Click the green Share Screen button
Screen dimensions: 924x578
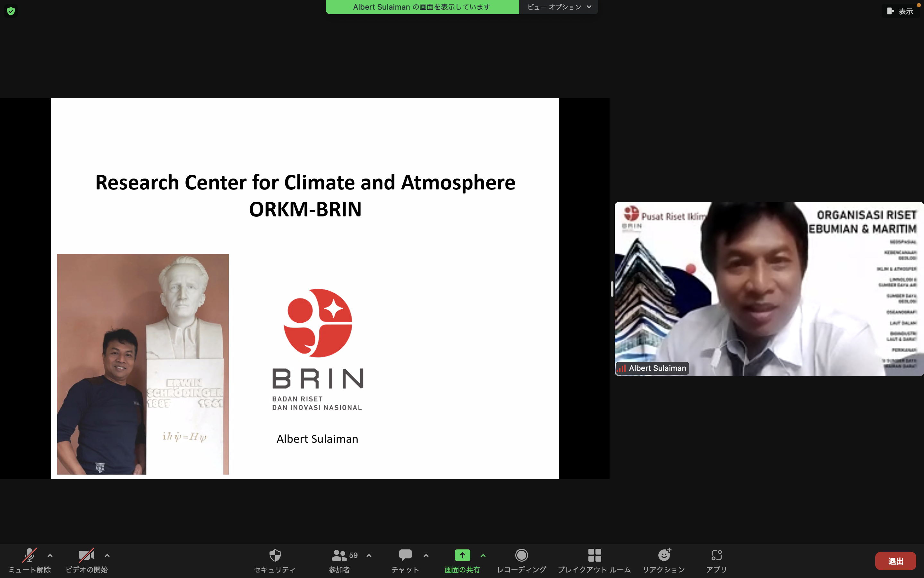tap(462, 560)
